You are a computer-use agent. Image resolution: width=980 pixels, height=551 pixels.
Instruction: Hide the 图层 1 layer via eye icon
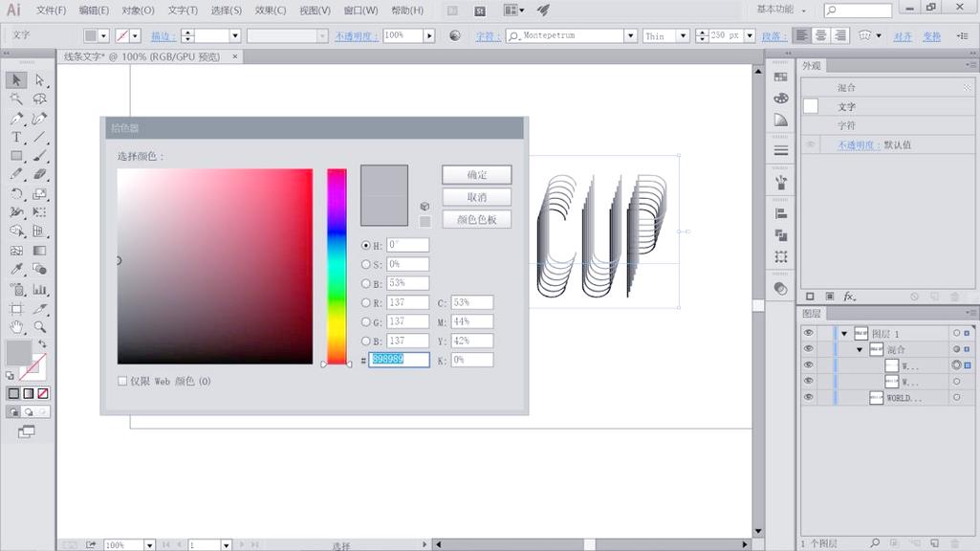pyautogui.click(x=809, y=334)
